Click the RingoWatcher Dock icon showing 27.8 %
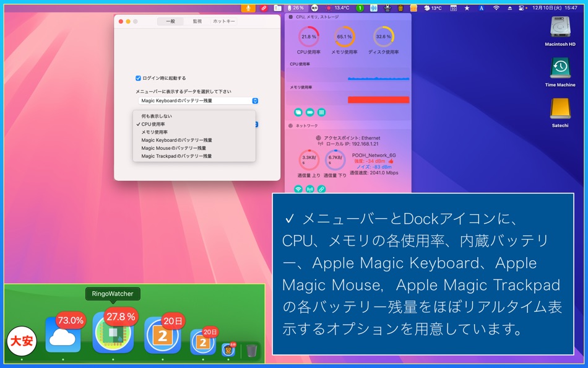The width and height of the screenshot is (588, 368). point(113,332)
